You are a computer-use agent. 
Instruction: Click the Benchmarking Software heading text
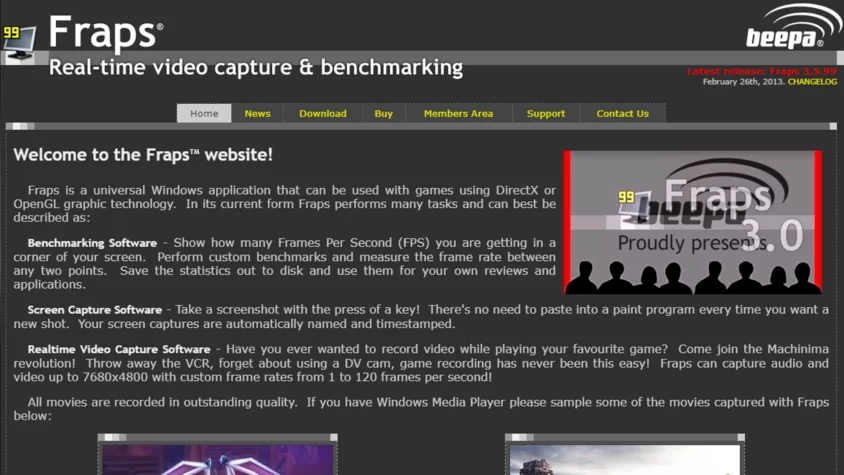pyautogui.click(x=92, y=243)
